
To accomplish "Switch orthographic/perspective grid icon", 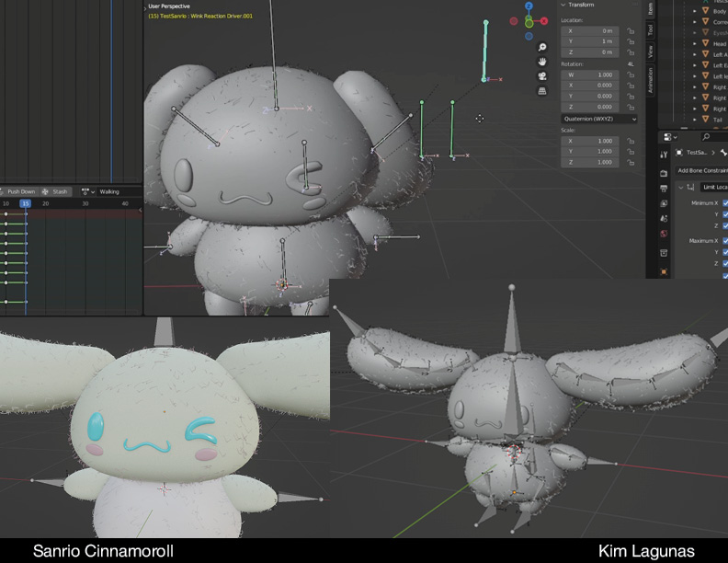I will pyautogui.click(x=541, y=91).
